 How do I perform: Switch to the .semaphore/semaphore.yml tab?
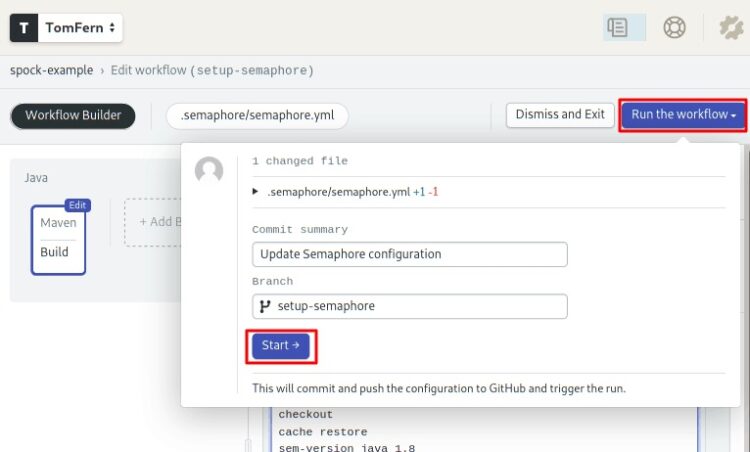(x=257, y=116)
